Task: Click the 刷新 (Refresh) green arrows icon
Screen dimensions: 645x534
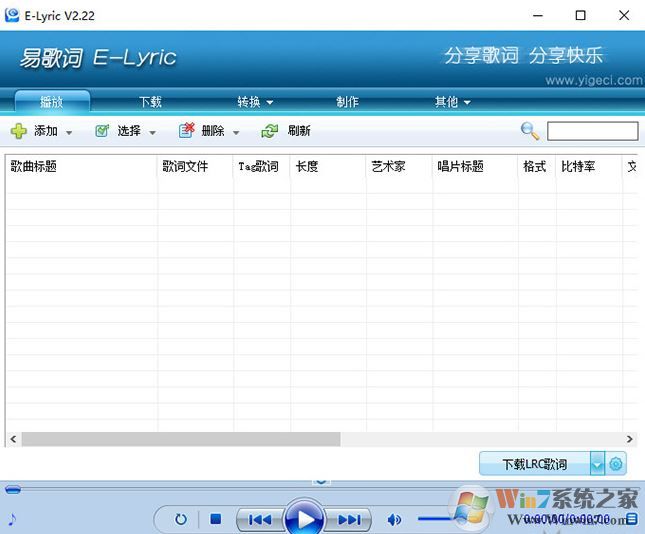Action: pyautogui.click(x=270, y=131)
